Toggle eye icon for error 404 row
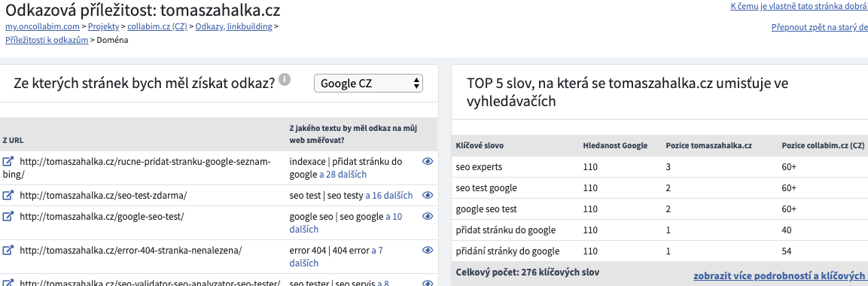Viewport: 868px width, 286px height. (428, 250)
